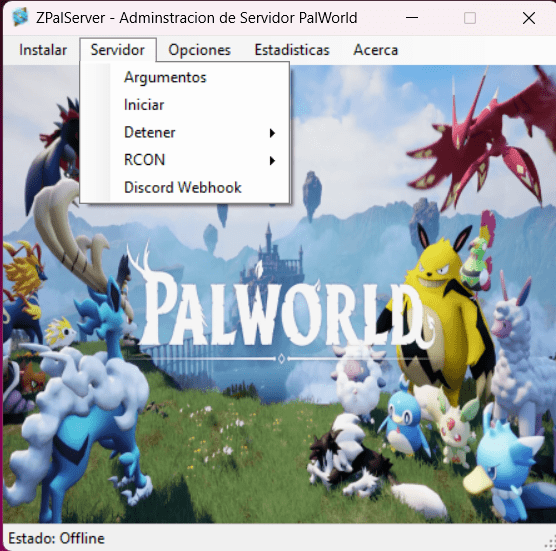556x551 pixels.
Task: Click the Estado: Offline status label
Action: pyautogui.click(x=56, y=538)
